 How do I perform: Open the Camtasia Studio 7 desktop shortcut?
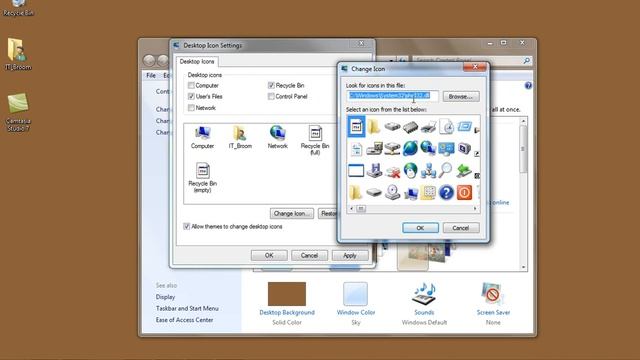click(18, 112)
